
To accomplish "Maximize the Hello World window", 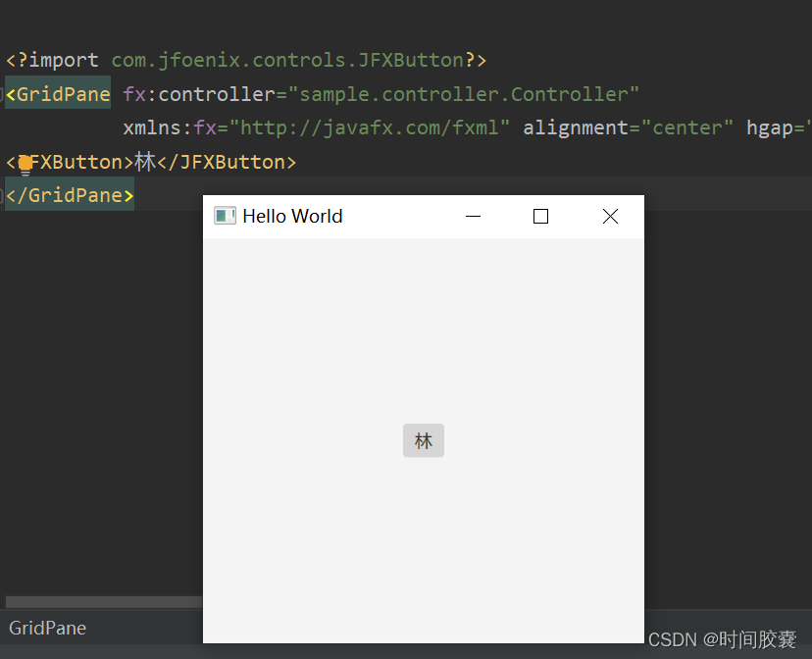I will pyautogui.click(x=540, y=217).
